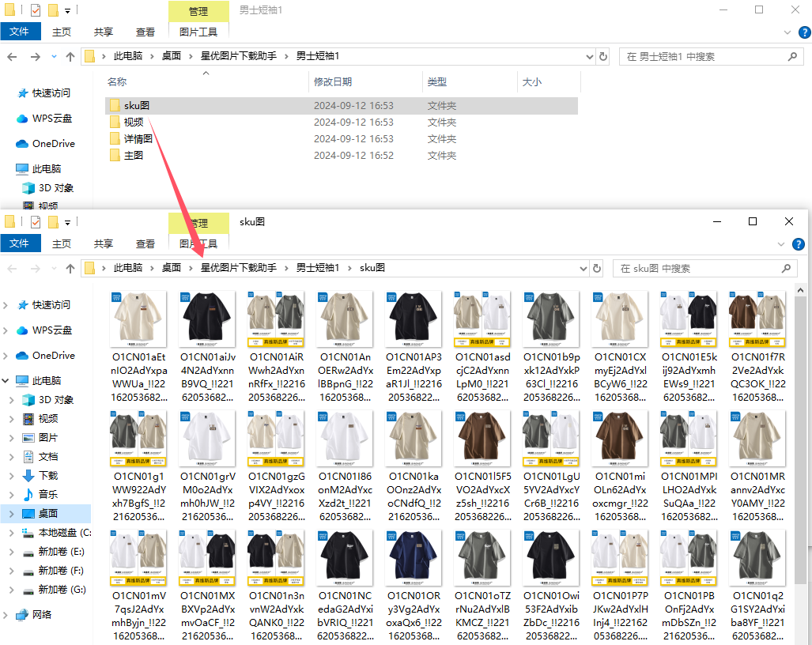Open the address bar history dropdown in the 男士短袖1 window

(589, 56)
